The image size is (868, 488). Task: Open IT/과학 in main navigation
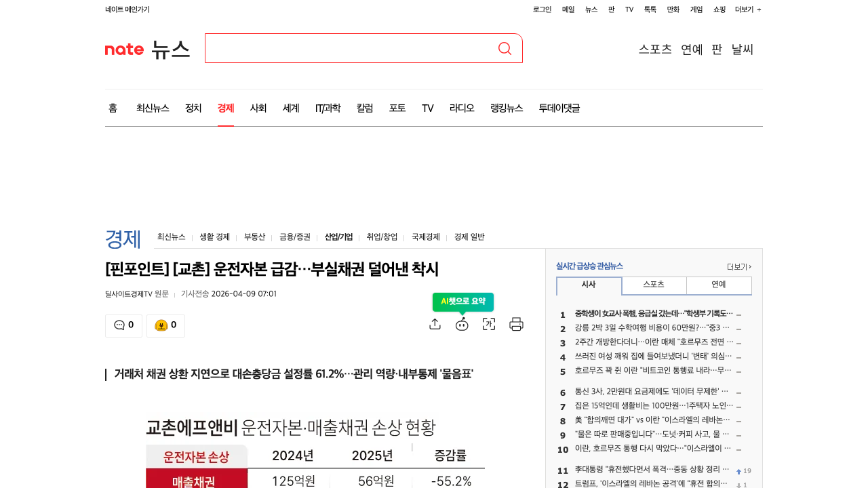[328, 108]
